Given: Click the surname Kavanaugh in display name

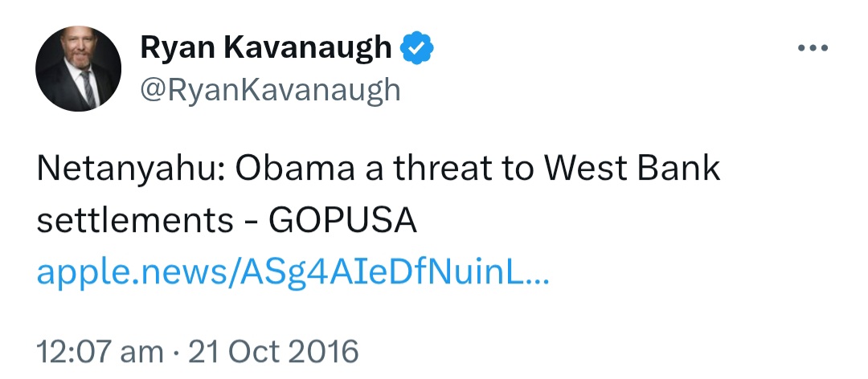Looking at the screenshot, I should coord(308,49).
